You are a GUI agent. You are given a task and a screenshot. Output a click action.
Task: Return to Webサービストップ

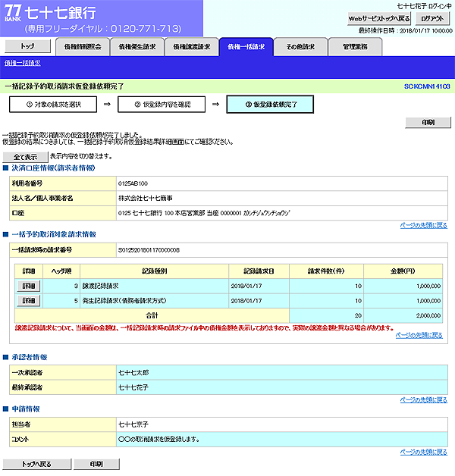(x=379, y=18)
